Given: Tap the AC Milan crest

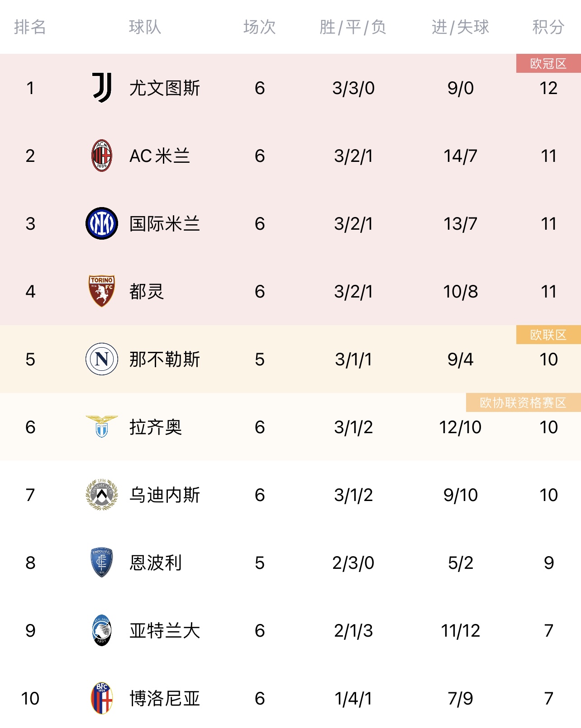Looking at the screenshot, I should (x=102, y=156).
